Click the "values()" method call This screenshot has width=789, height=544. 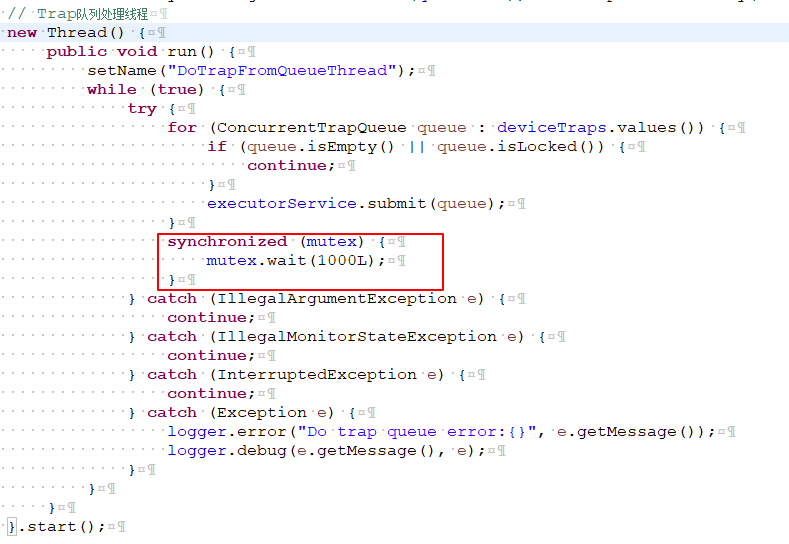(x=656, y=128)
